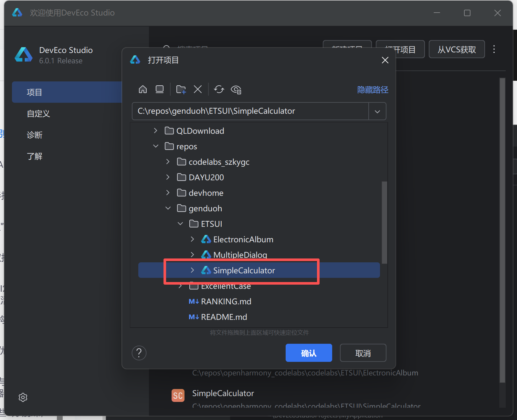Viewport: 517px width, 420px height.
Task: Refresh the file tree with the refresh icon
Action: click(x=219, y=89)
